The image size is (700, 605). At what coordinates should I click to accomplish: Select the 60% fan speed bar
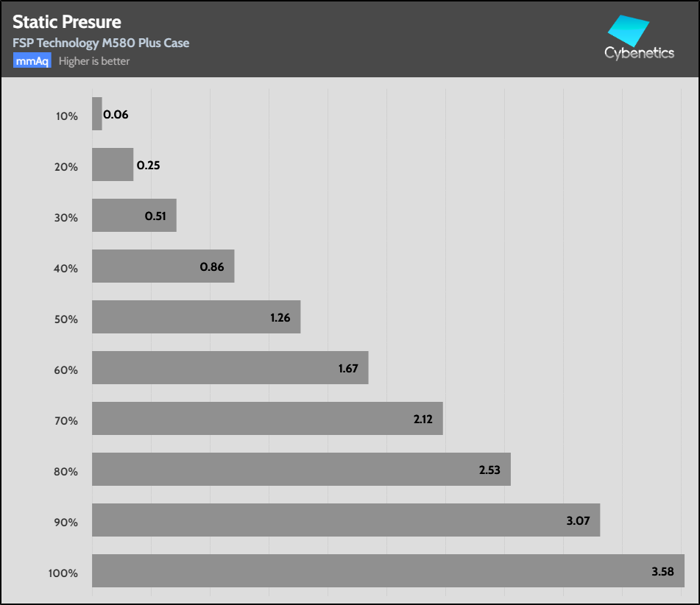click(230, 368)
